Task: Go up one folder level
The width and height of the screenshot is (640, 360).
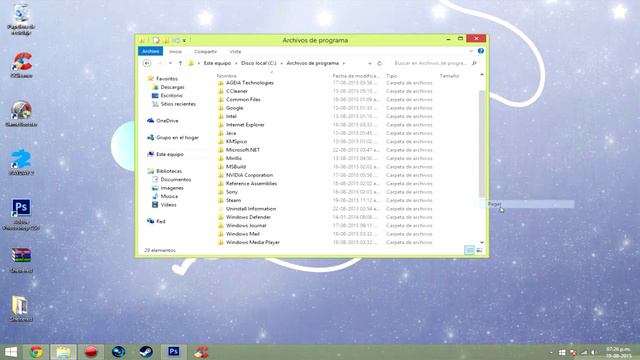Action: point(180,63)
